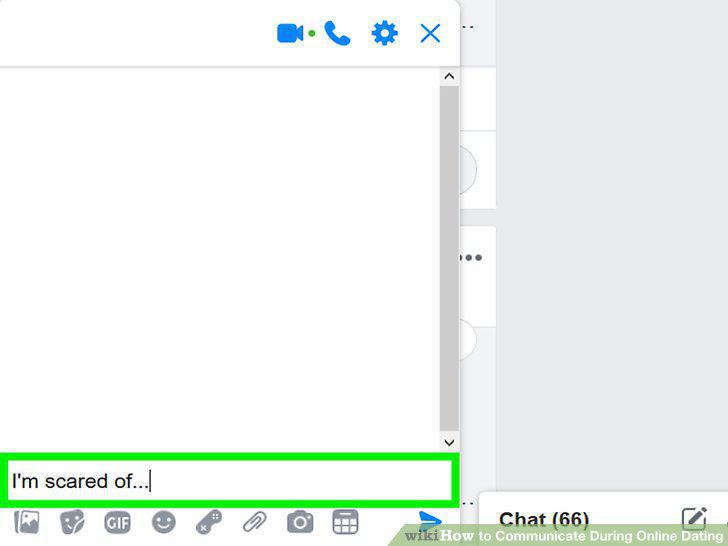Image resolution: width=728 pixels, height=546 pixels.
Task: Choose a sticker
Action: 72,522
